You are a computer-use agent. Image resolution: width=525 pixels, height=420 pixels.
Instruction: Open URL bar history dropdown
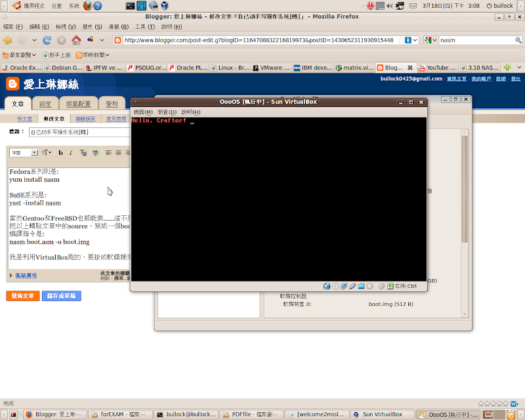(x=415, y=40)
